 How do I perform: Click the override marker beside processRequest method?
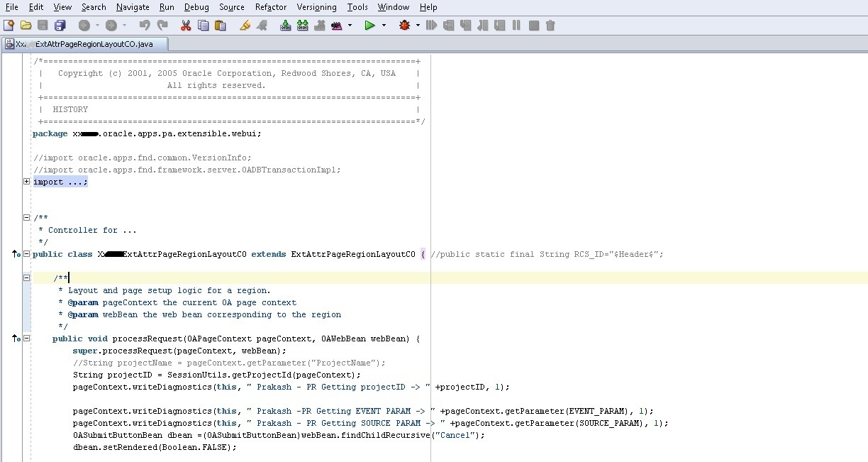16,339
